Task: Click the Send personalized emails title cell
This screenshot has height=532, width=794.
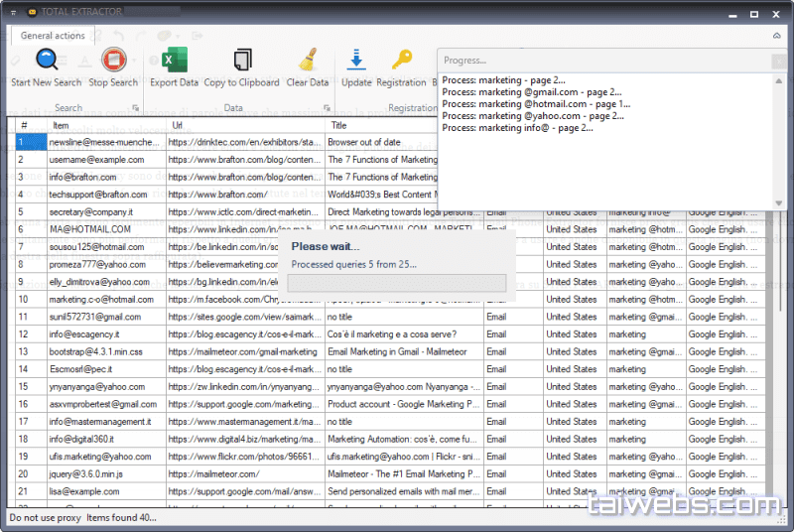Action: point(404,491)
